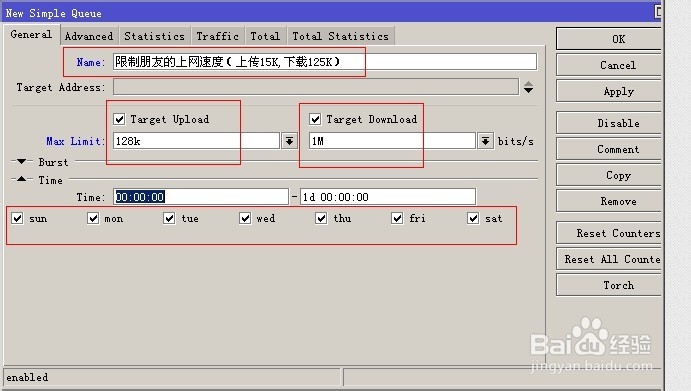Click the Target Address up/down arrows
The image size is (691, 391).
[528, 87]
